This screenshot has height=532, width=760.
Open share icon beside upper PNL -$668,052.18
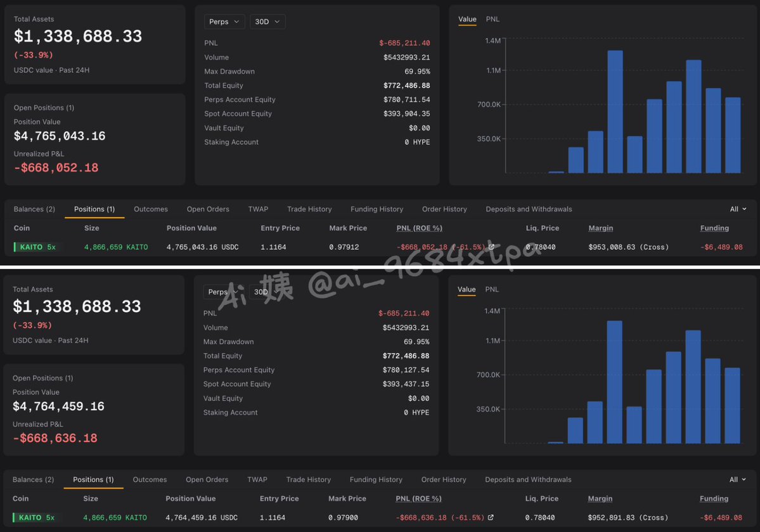tap(491, 247)
